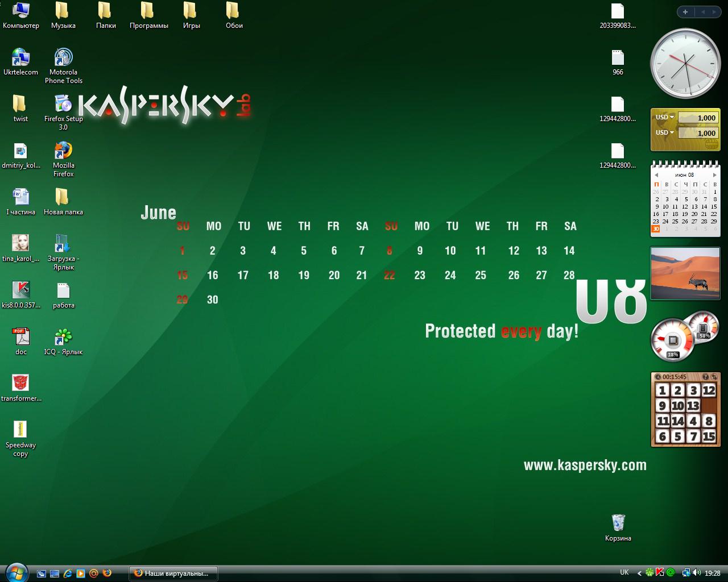728x582 pixels.
Task: Select the twist folder
Action: click(21, 109)
